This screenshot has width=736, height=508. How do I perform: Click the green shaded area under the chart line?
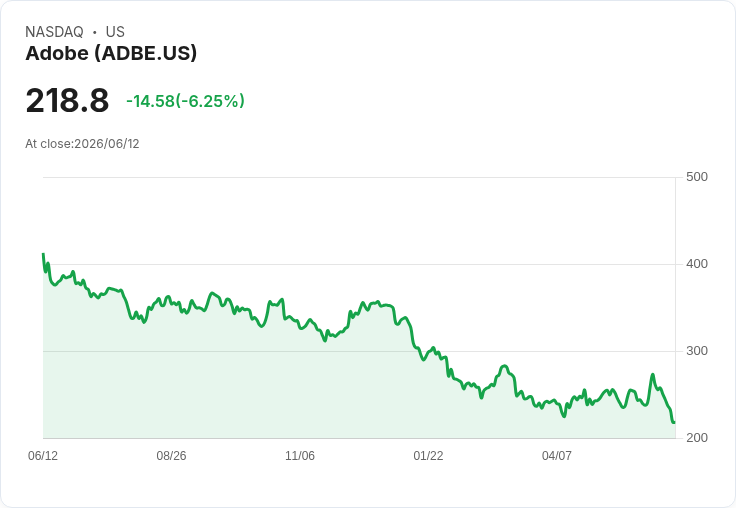(282, 390)
